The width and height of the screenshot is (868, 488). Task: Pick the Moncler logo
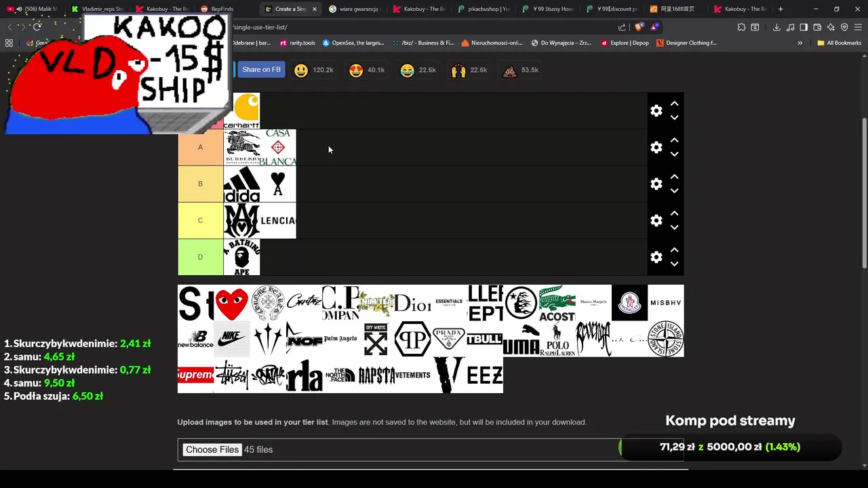coord(629,303)
